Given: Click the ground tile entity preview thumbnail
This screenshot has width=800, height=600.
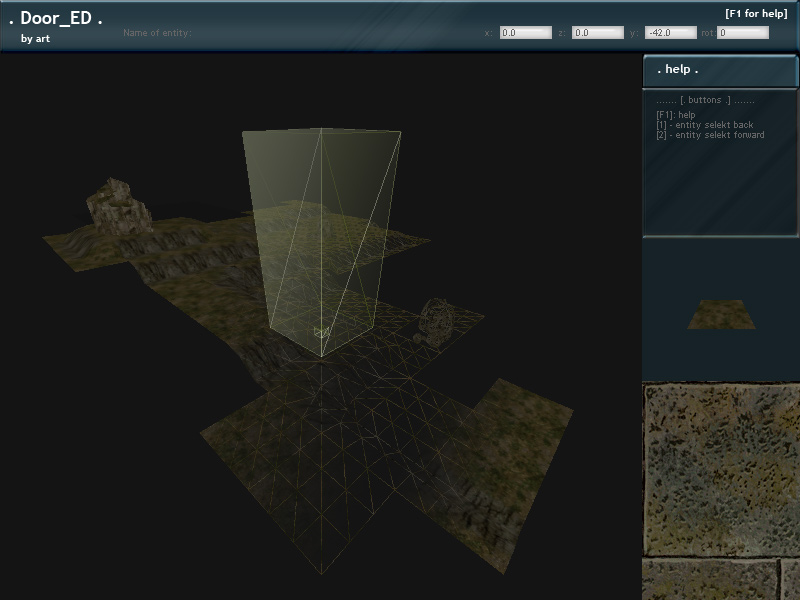Looking at the screenshot, I should [721, 314].
